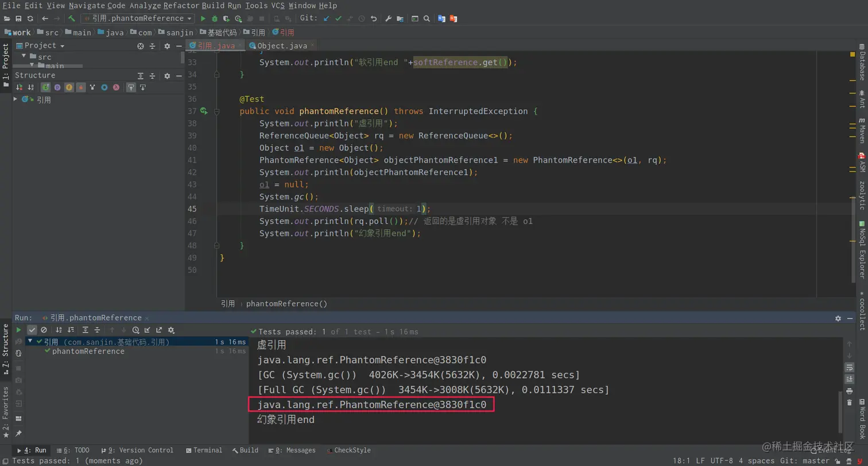Toggle Pin Tab in the Run panel
This screenshot has width=868, height=466.
(18, 433)
